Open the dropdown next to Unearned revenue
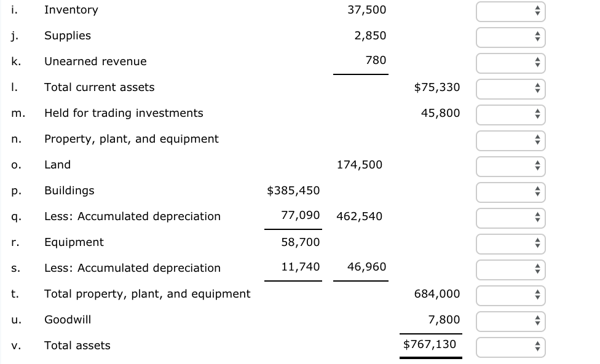The width and height of the screenshot is (600, 364). [510, 63]
